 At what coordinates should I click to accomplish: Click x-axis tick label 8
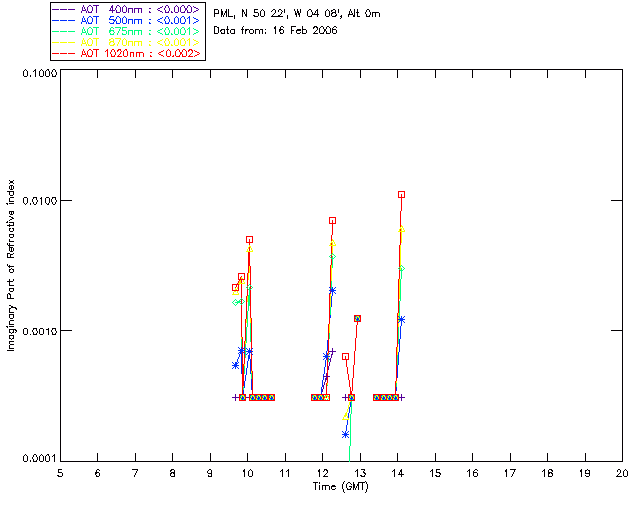173,473
